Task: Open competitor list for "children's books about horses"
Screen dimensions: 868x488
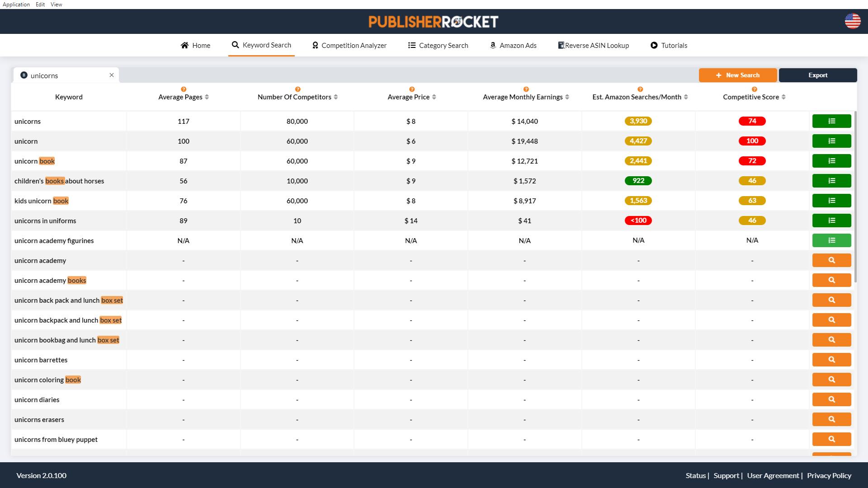Action: pos(831,181)
